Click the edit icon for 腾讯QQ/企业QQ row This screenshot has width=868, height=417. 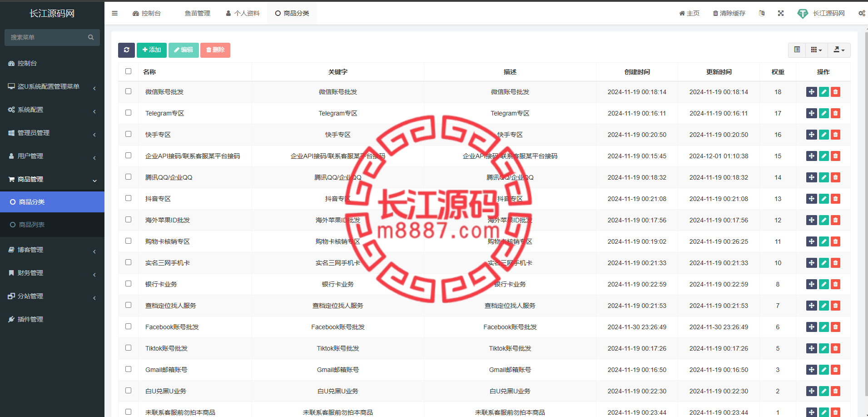click(x=824, y=177)
